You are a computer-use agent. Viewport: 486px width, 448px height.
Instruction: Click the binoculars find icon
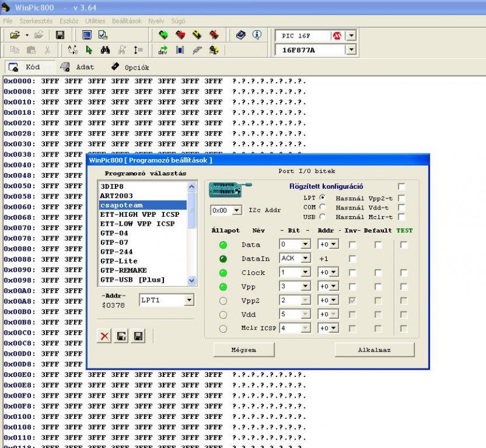tap(105, 50)
